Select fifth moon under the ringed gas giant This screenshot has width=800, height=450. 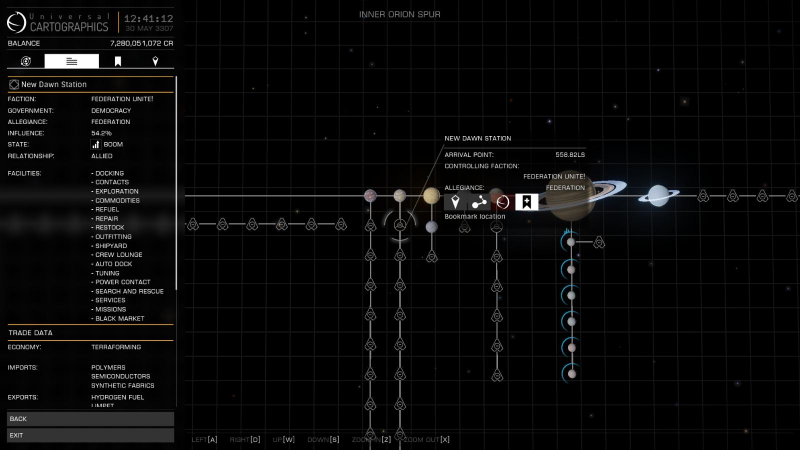(x=571, y=347)
